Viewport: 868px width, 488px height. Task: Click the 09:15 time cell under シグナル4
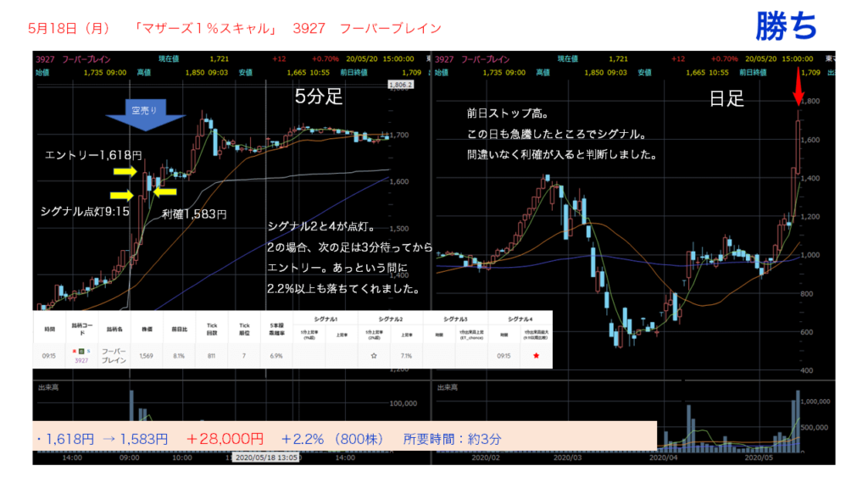pos(504,356)
